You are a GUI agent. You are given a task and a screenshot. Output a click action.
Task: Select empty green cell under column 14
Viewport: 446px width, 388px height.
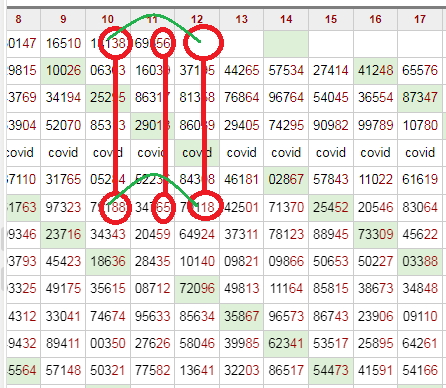coord(286,43)
